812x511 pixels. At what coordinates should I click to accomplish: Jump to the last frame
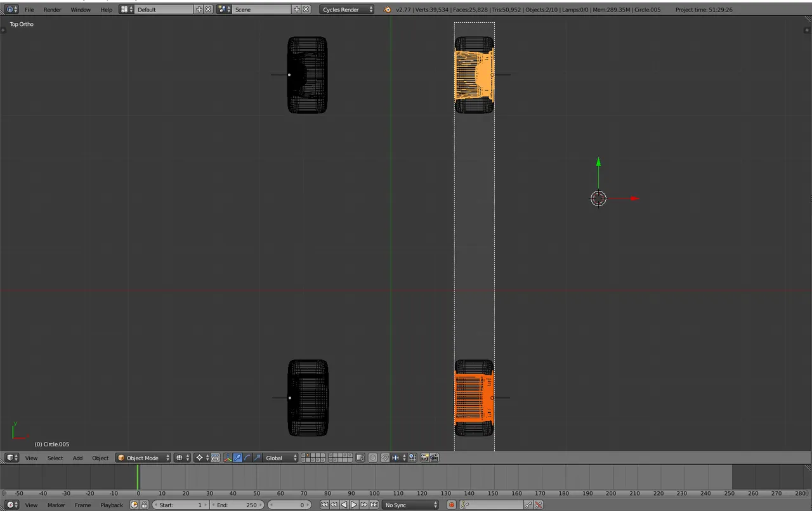[374, 505]
